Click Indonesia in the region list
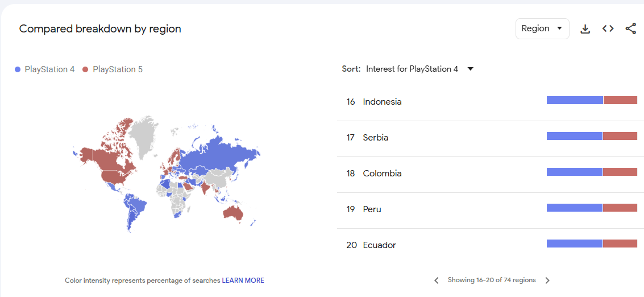The width and height of the screenshot is (644, 297). coord(382,102)
